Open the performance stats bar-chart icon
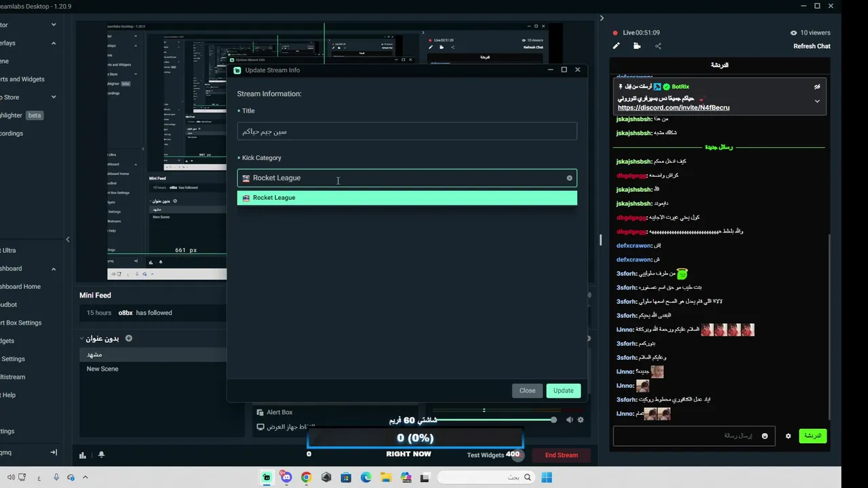 83,455
